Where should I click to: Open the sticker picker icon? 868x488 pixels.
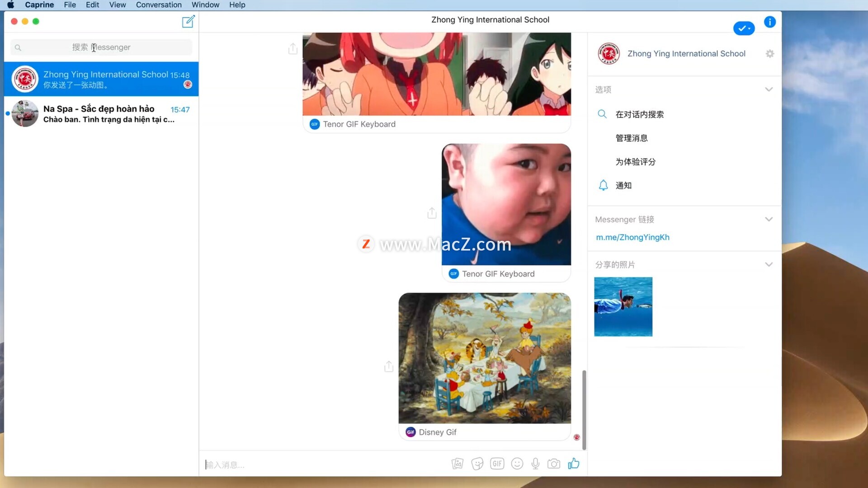pos(477,464)
